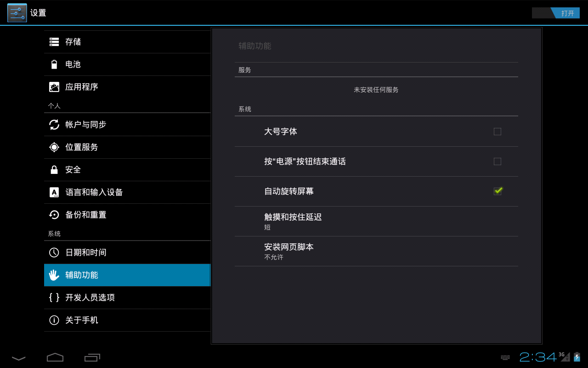The height and width of the screenshot is (368, 588).
Task: Tap the Back navigation button
Action: [19, 358]
